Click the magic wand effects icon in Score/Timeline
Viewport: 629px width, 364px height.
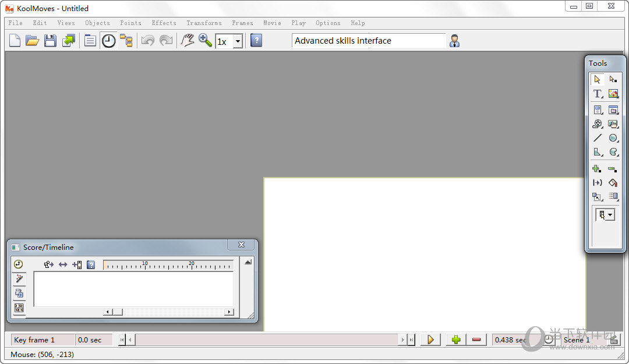[19, 278]
